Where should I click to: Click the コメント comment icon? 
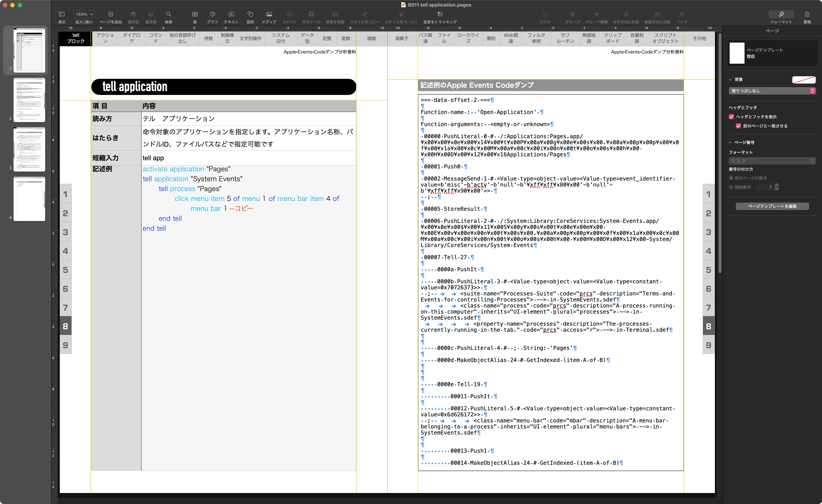point(289,14)
